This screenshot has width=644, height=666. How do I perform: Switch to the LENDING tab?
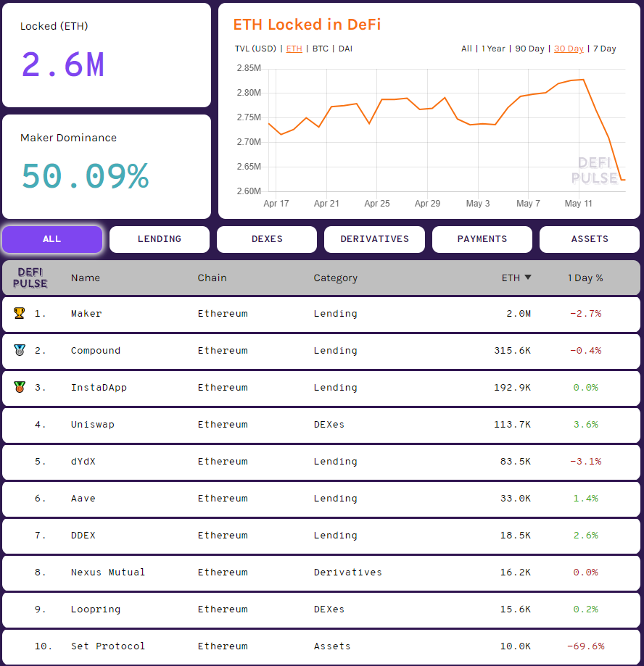coord(160,239)
